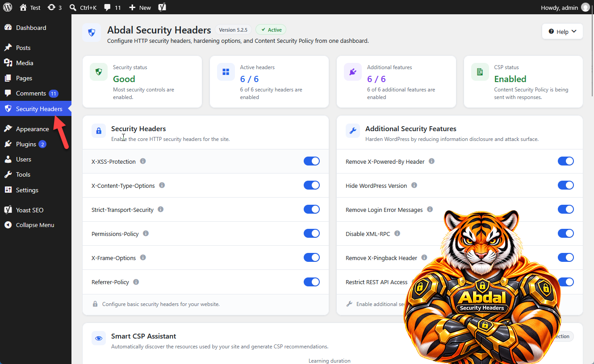Image resolution: width=594 pixels, height=364 pixels.
Task: Toggle the X-Frame-Options switch
Action: 312,257
